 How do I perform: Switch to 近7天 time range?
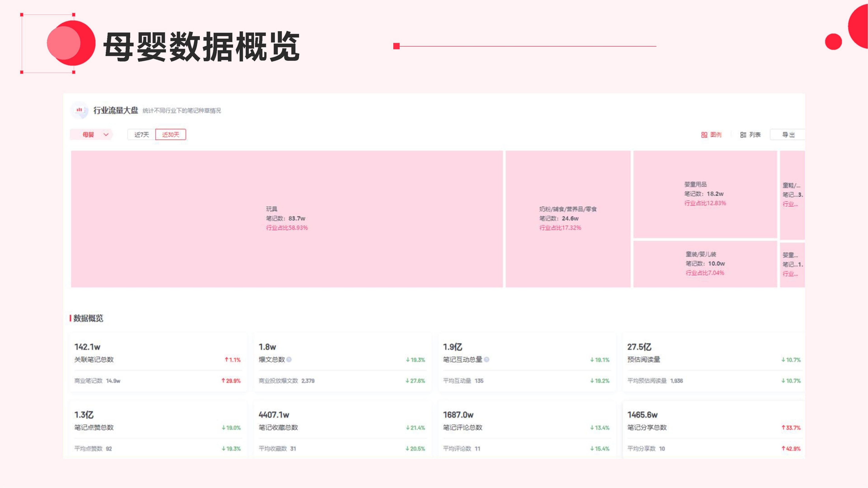point(141,135)
